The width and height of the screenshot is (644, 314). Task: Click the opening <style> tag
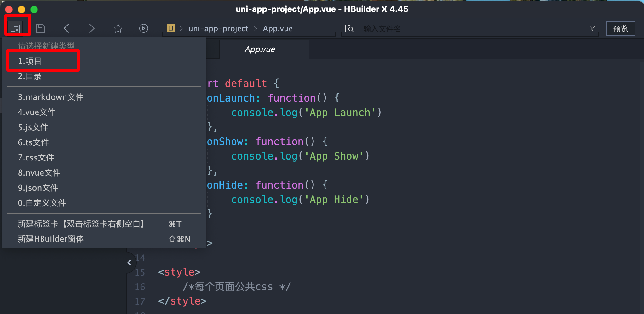[179, 272]
